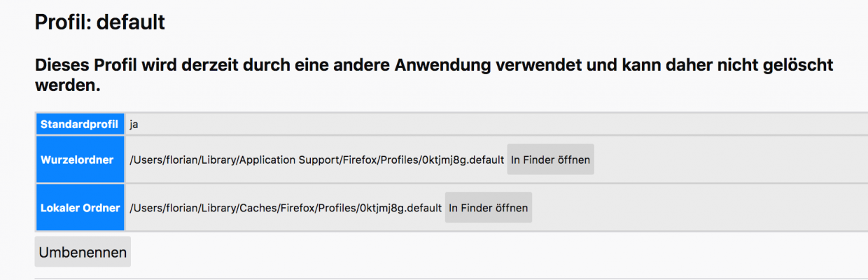
Task: Click '0ktjmj8g.default' in the Lokaler Ordner path
Action: (400, 208)
